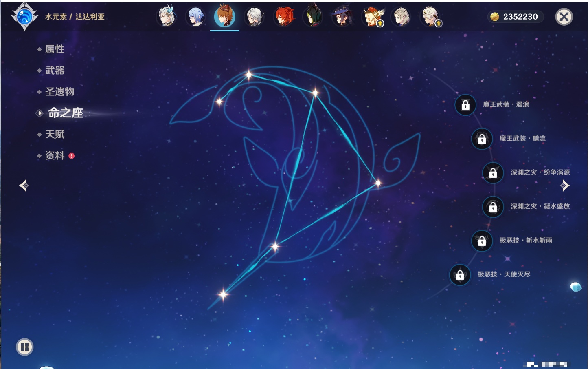Click the lock icon for 极恶技·天使灭尽

click(x=460, y=274)
